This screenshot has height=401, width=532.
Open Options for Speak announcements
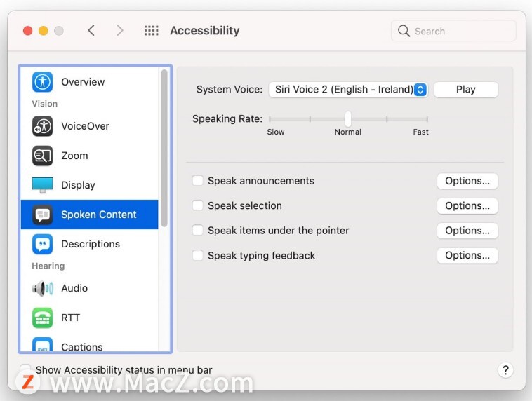click(467, 181)
